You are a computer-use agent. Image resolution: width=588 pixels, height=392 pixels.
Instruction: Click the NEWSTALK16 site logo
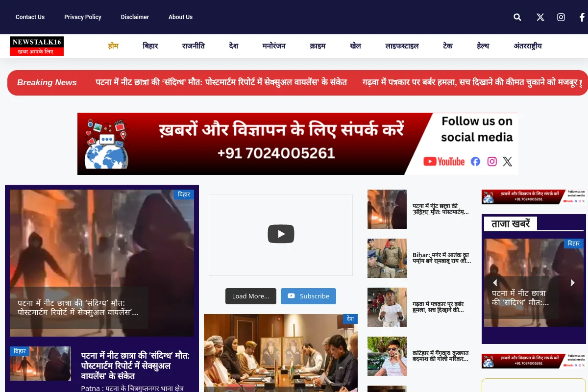pos(37,46)
